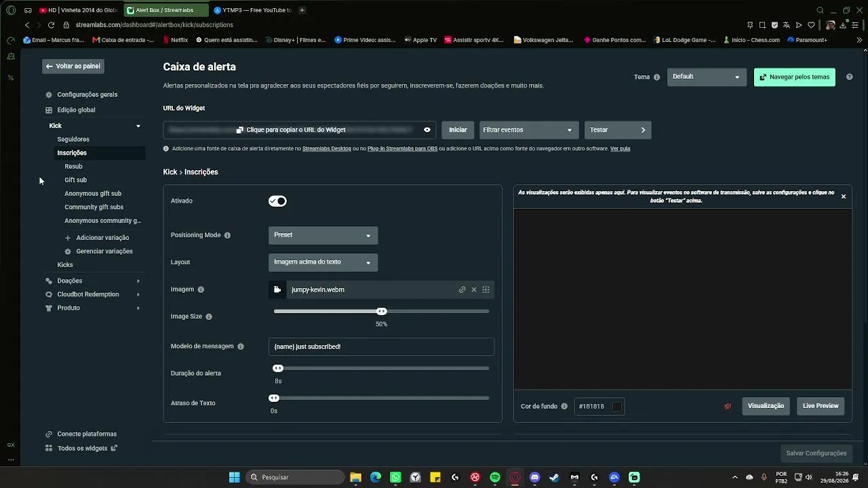Image resolution: width=868 pixels, height=488 pixels.
Task: Select the Gift sub variation
Action: (x=75, y=180)
